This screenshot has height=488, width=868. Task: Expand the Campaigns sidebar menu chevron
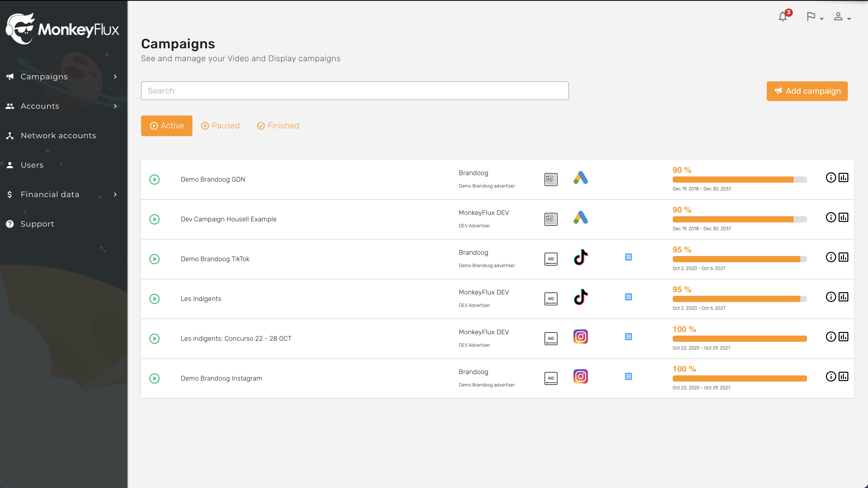(115, 77)
